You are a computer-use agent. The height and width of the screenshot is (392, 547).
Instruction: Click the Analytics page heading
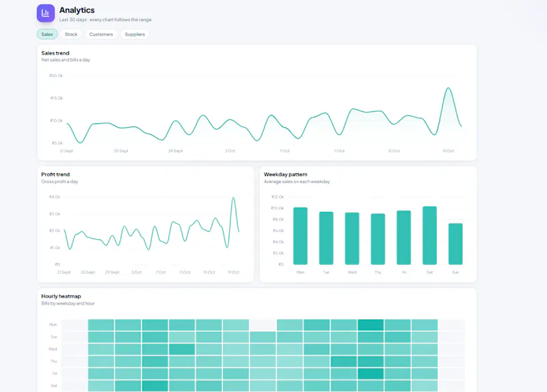[77, 10]
